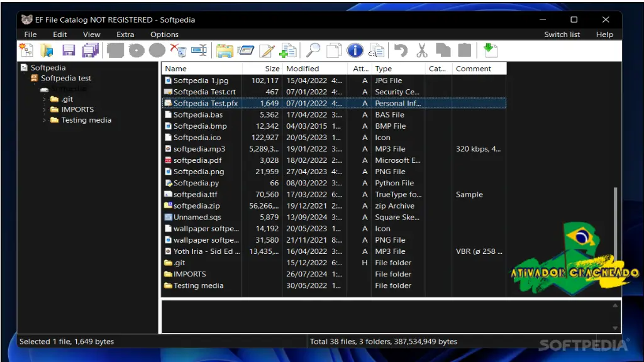Sort the file list by Name column
The height and width of the screenshot is (362, 644).
(x=202, y=69)
